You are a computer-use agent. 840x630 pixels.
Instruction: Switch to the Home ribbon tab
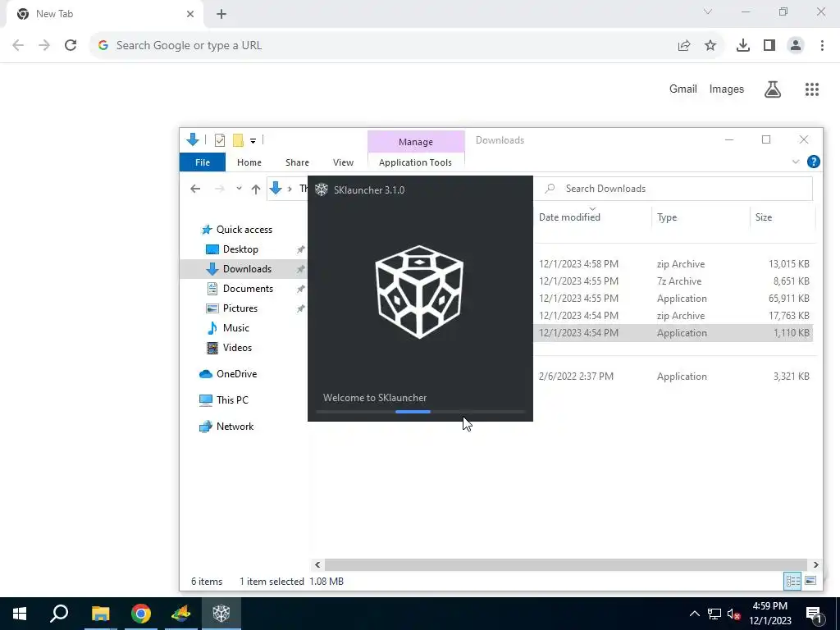[249, 162]
